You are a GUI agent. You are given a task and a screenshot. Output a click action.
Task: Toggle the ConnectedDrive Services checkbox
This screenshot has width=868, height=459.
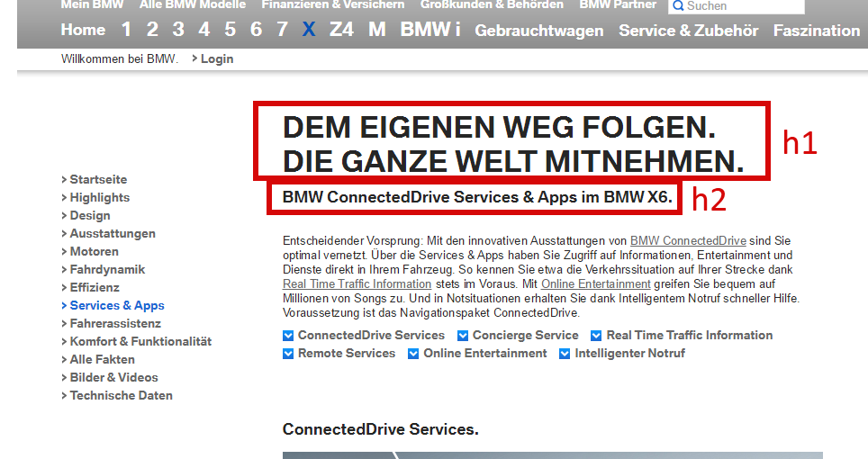tap(288, 336)
